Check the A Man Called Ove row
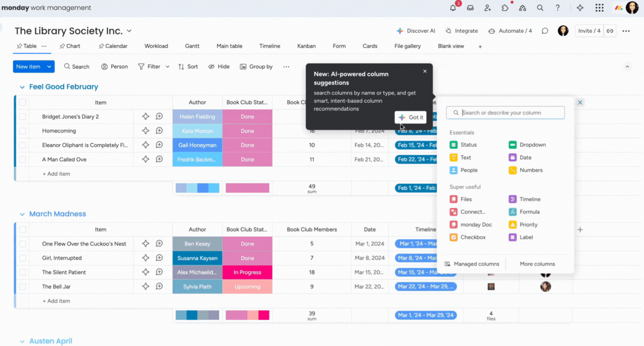Screen dimensions: 644x346 (23, 159)
